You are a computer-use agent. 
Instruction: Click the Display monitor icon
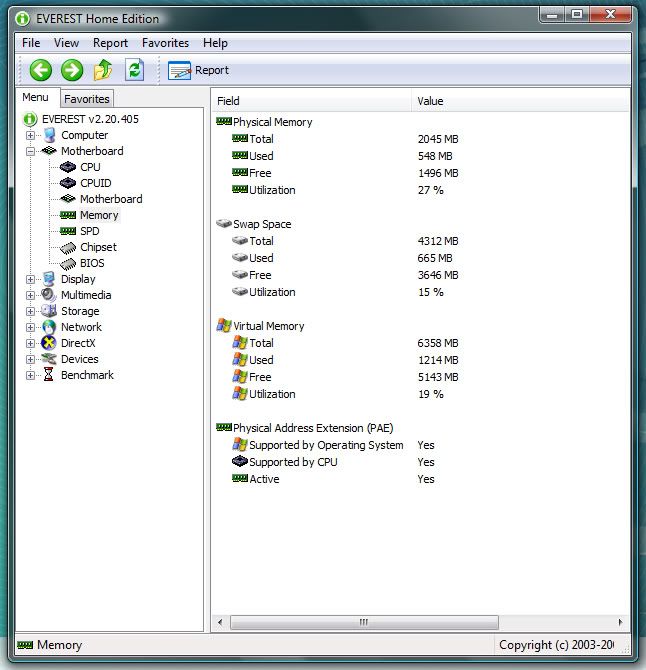coord(49,279)
